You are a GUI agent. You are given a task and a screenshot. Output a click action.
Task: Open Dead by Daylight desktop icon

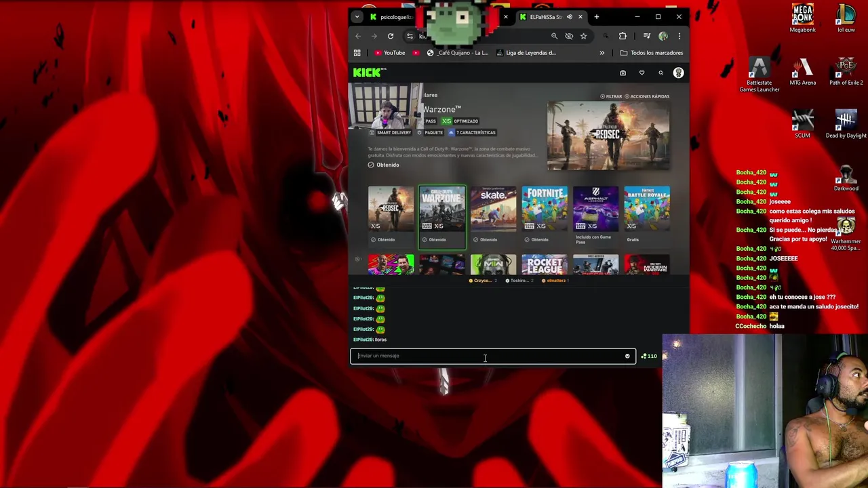pos(846,125)
